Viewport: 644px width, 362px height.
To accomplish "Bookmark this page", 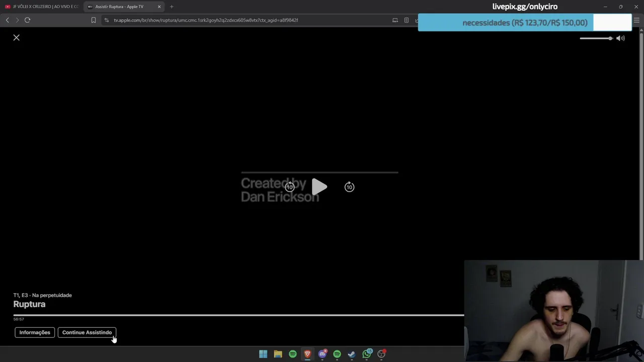I will click(93, 20).
